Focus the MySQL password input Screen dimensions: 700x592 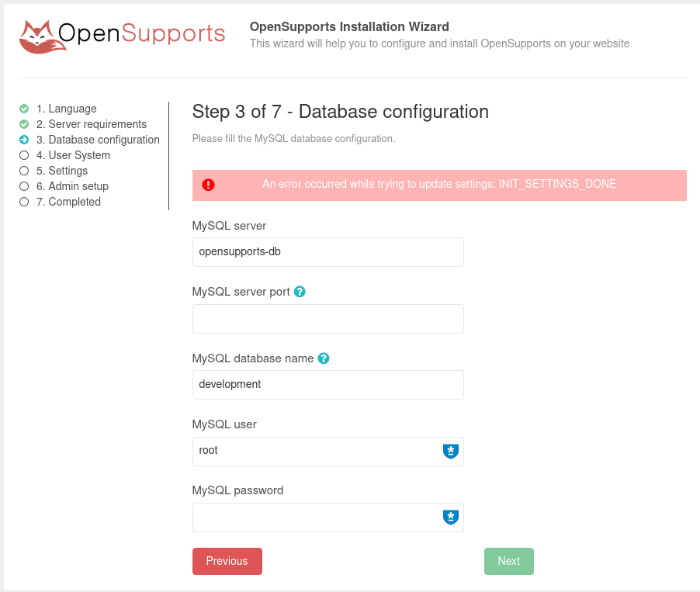pyautogui.click(x=318, y=517)
